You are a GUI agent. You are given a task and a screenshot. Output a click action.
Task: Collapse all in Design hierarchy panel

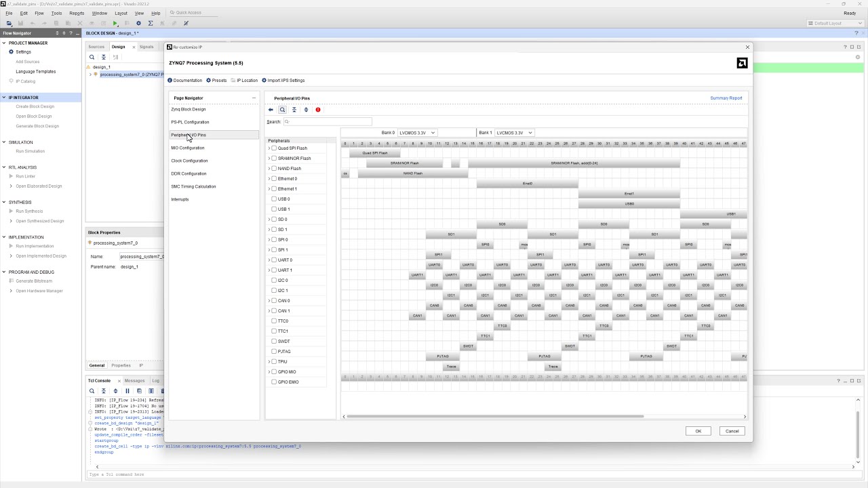click(x=104, y=57)
